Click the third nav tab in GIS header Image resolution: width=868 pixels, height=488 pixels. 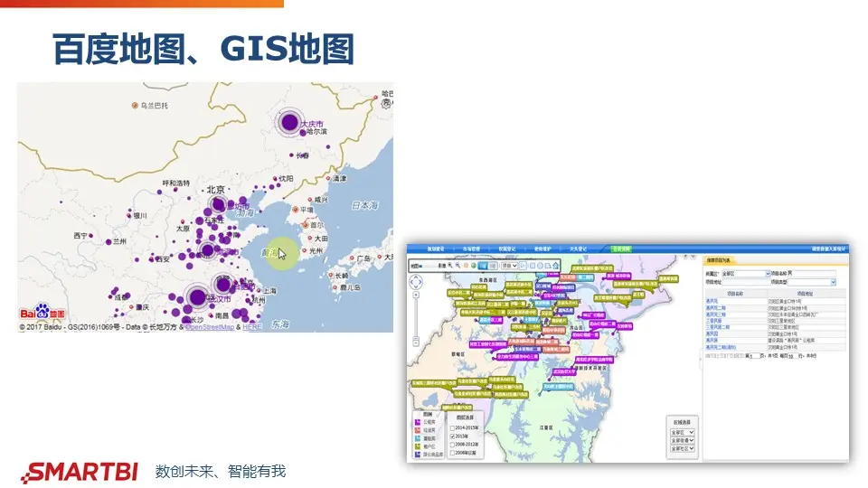pos(507,249)
